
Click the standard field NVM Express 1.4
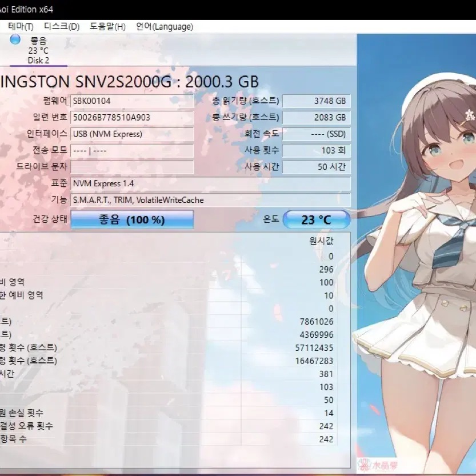coord(210,183)
